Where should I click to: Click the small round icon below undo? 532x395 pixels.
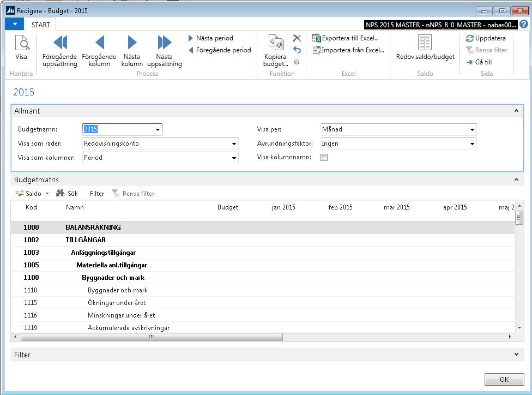coord(297,62)
